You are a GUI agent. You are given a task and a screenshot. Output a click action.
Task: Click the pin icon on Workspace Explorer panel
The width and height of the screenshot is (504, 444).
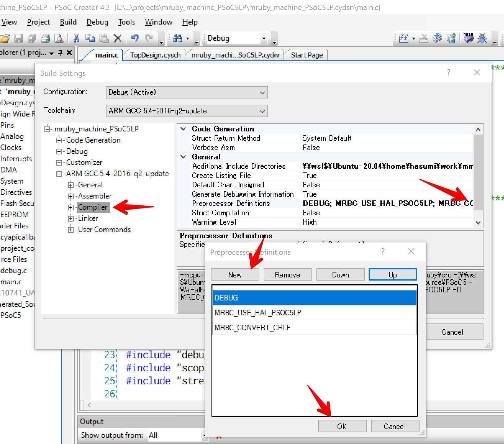tap(60, 53)
